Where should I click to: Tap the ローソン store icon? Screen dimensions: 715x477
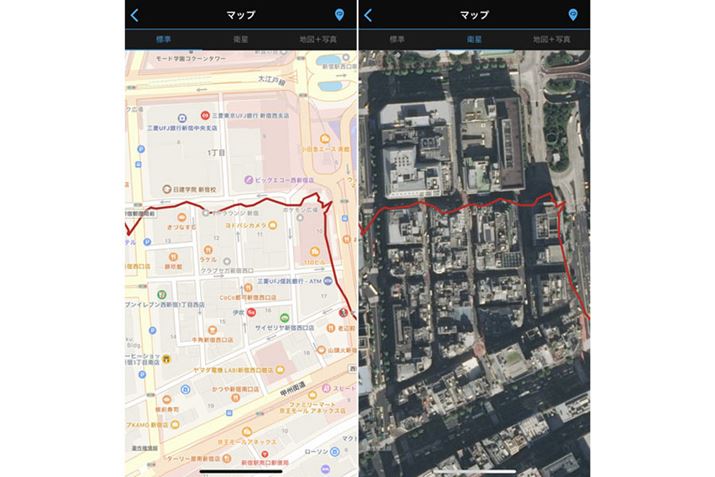pos(335,452)
